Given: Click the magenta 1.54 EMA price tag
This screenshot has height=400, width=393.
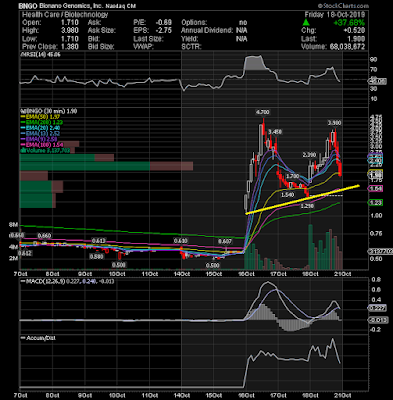Looking at the screenshot, I should tap(375, 189).
